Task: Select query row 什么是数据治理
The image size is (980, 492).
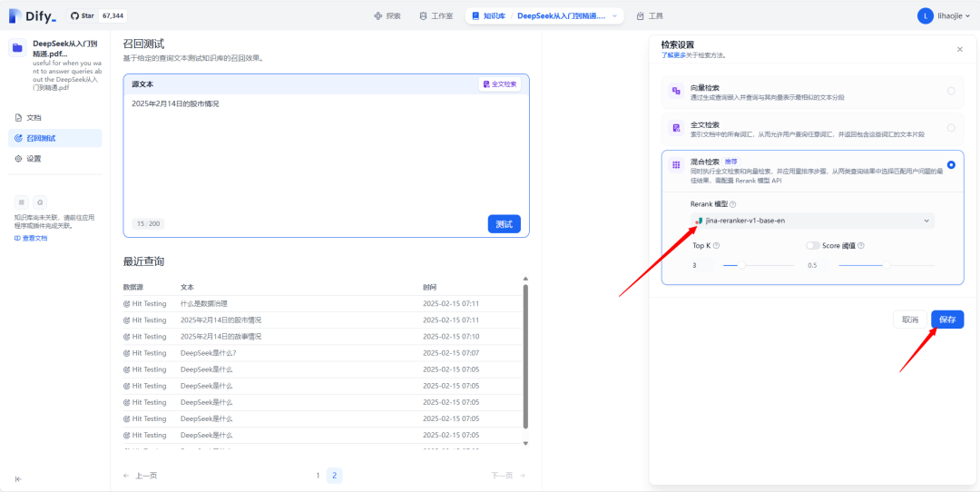Action: 322,304
